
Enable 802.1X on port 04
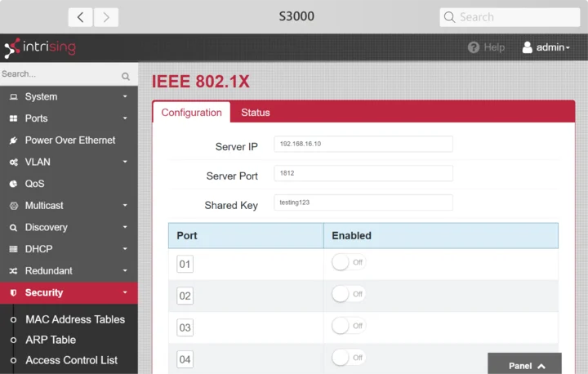(349, 358)
